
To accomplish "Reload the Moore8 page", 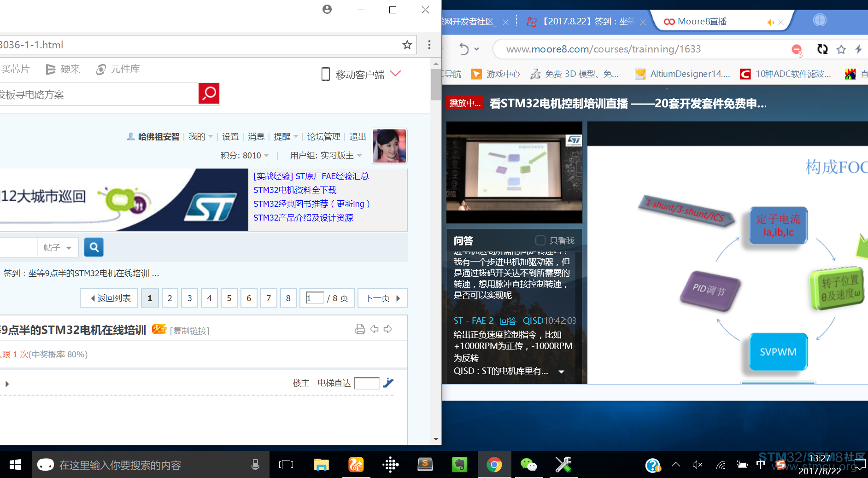I will click(x=822, y=49).
